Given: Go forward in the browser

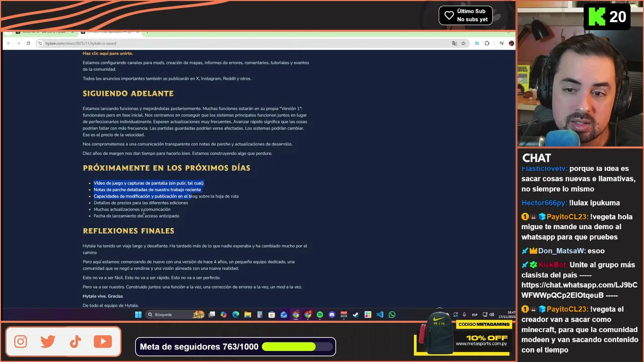Looking at the screenshot, I should click(x=19, y=43).
